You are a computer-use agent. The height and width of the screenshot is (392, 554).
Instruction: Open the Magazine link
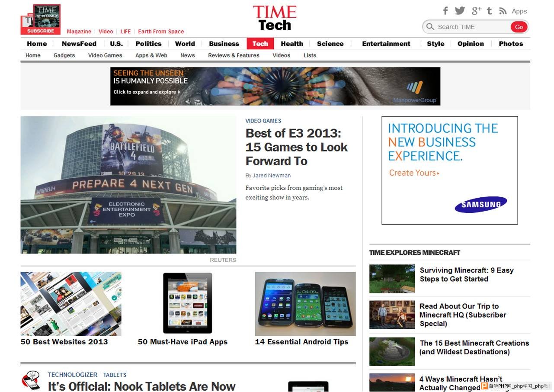pos(79,32)
